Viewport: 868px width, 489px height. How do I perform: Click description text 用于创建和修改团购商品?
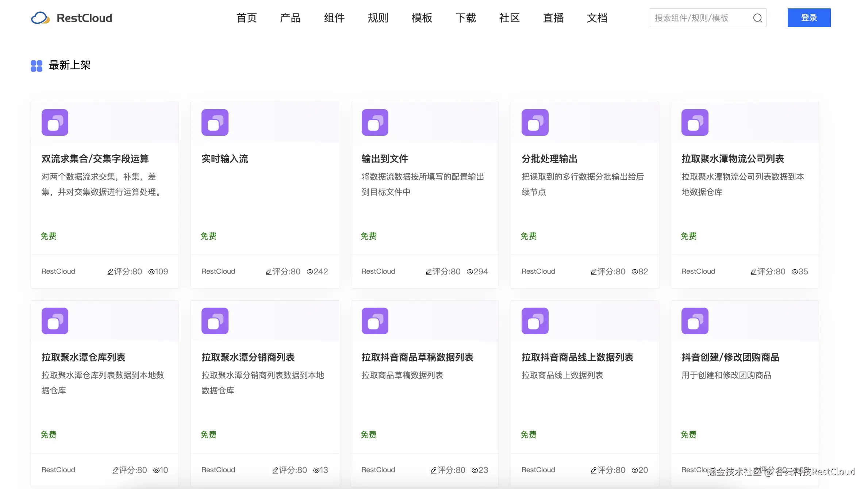[x=726, y=375]
